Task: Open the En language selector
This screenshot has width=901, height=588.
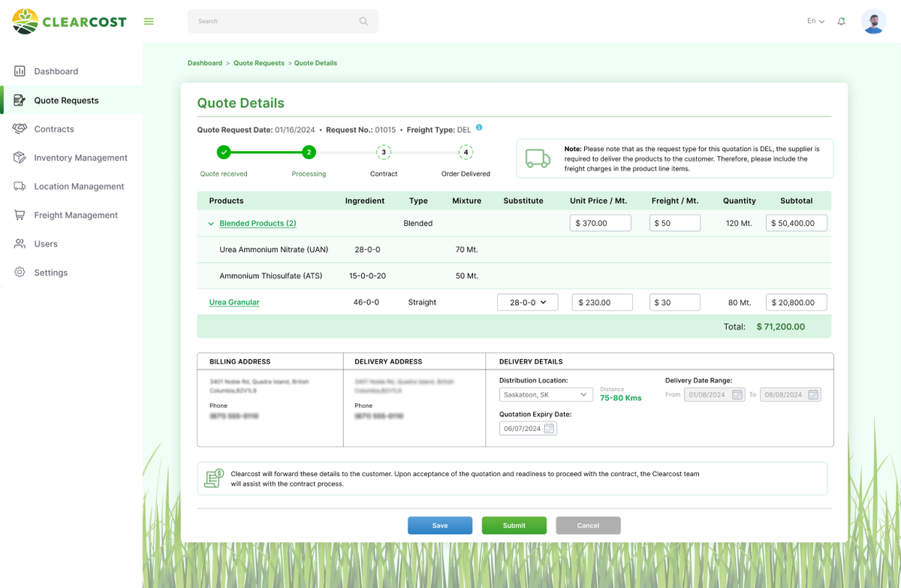Action: [x=815, y=22]
